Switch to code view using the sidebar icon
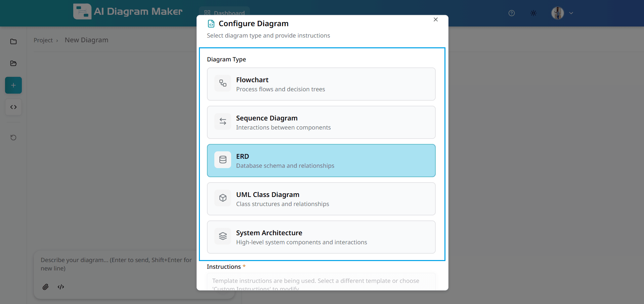Viewport: 644px width, 304px height. (13, 107)
